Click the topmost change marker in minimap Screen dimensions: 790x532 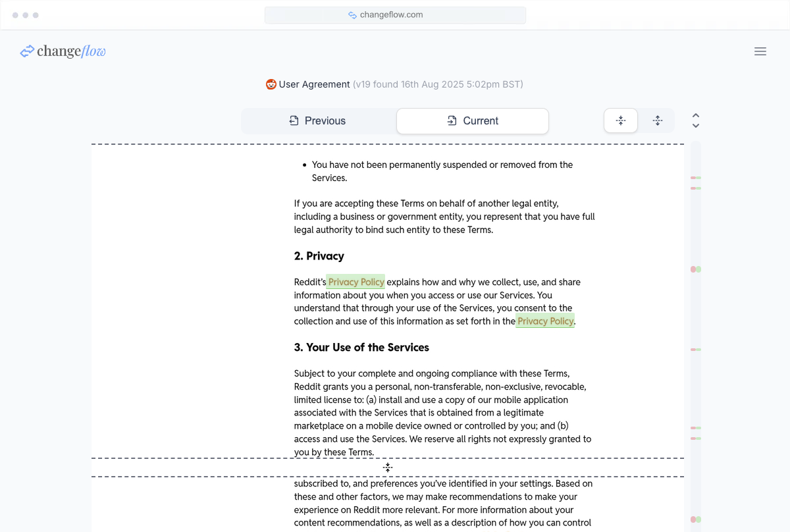point(696,178)
